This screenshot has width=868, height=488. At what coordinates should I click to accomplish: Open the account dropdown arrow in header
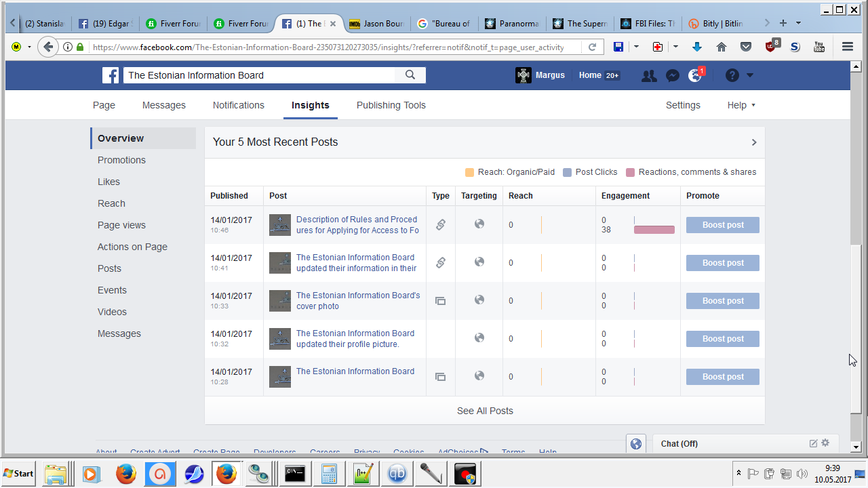[x=750, y=75]
